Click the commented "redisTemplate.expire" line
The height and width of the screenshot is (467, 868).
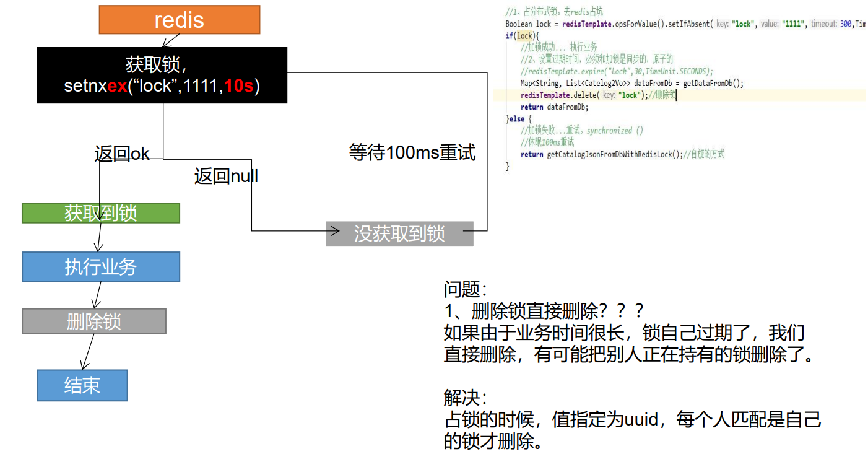point(617,71)
